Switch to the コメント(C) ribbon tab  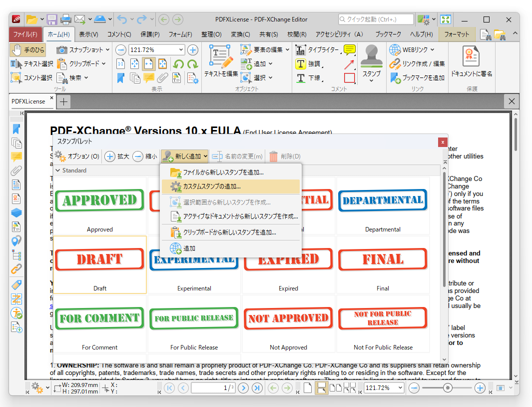[119, 34]
